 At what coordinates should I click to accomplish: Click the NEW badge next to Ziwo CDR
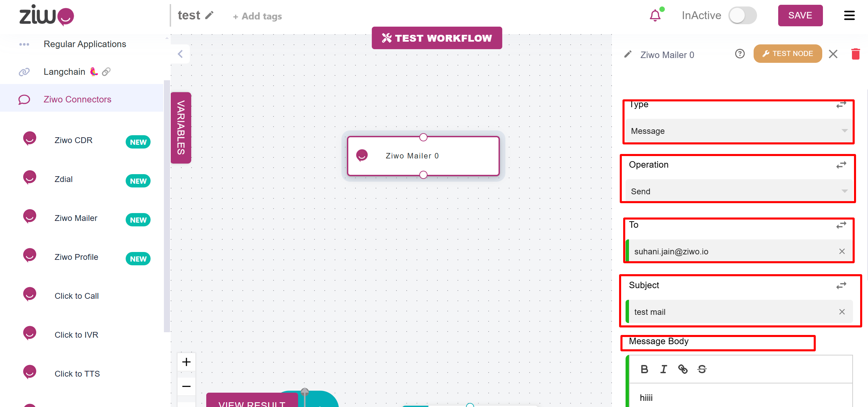[x=138, y=142]
